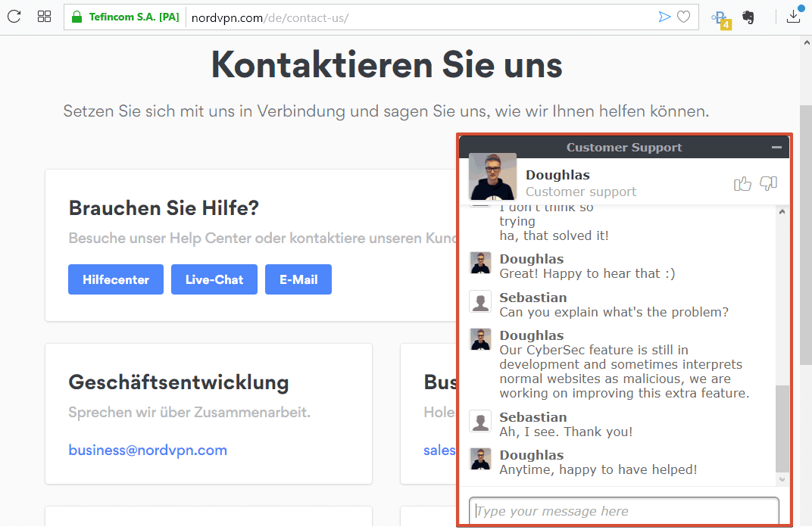The width and height of the screenshot is (812, 530).
Task: Click the page scrollbar up arrow
Action: [806, 43]
